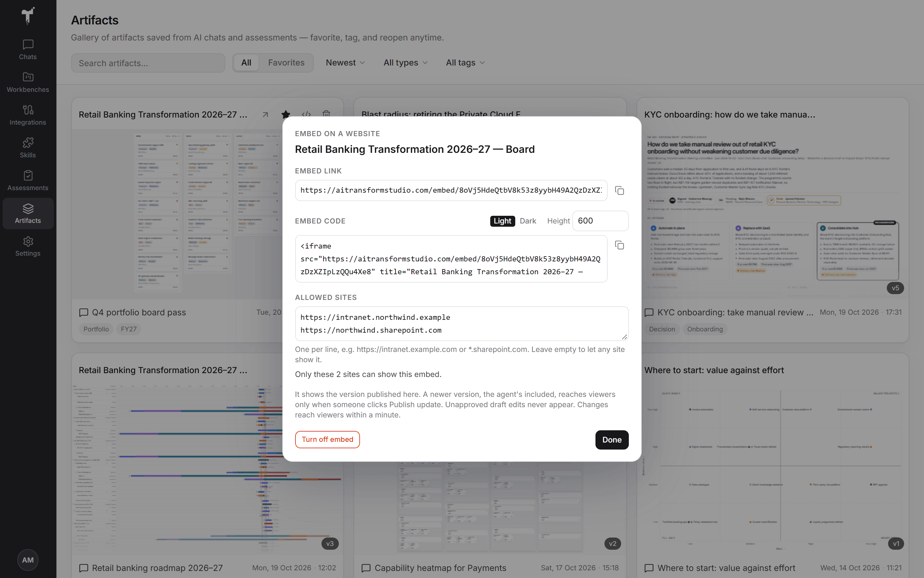The height and width of the screenshot is (578, 924).
Task: Open Settings in the sidebar
Action: [x=28, y=247]
